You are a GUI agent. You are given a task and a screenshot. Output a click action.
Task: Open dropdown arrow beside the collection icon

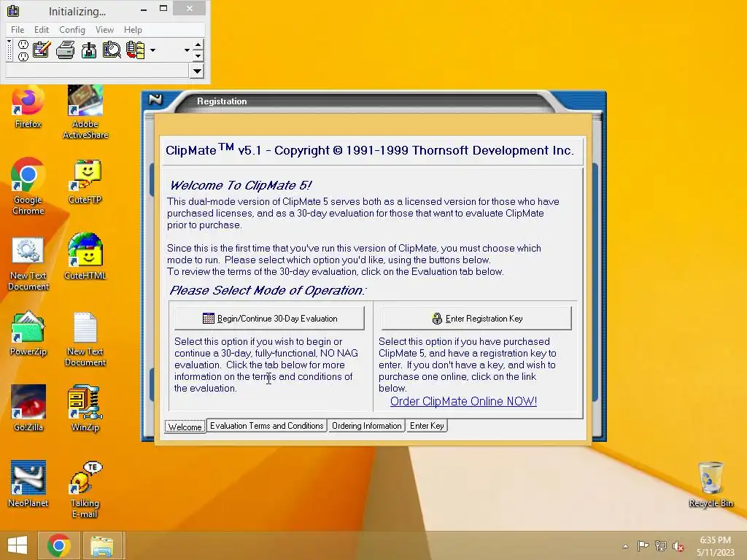pos(152,50)
